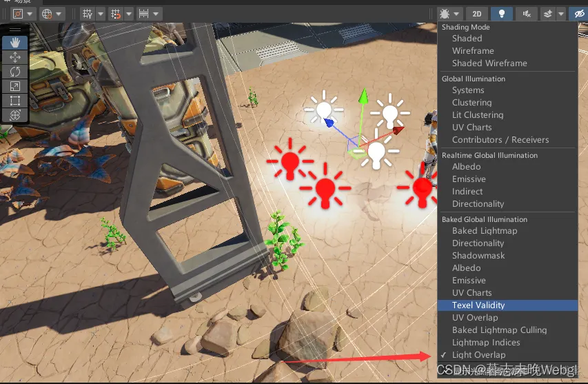Collapse the draw mode dropdown arrow
588x384 pixels.
click(x=456, y=14)
